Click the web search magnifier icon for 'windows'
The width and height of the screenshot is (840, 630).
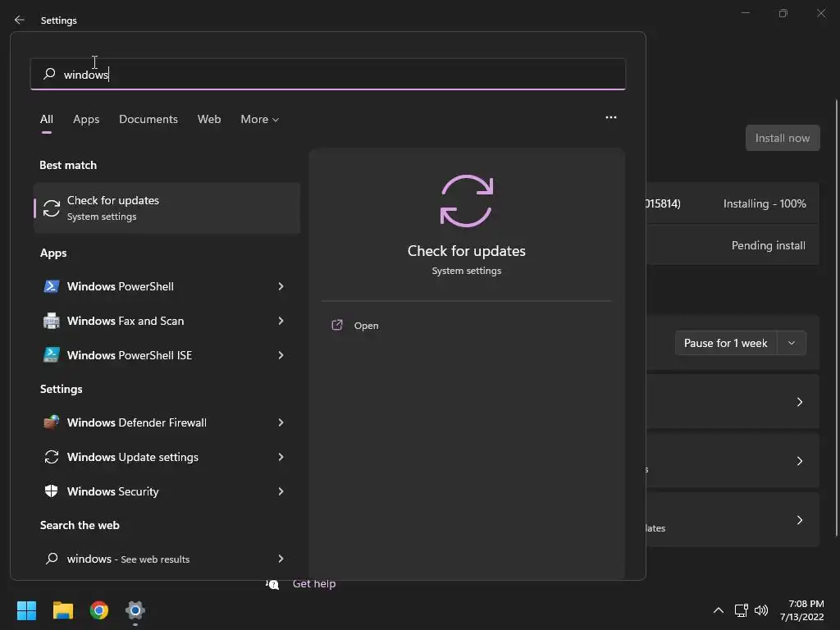click(x=52, y=559)
